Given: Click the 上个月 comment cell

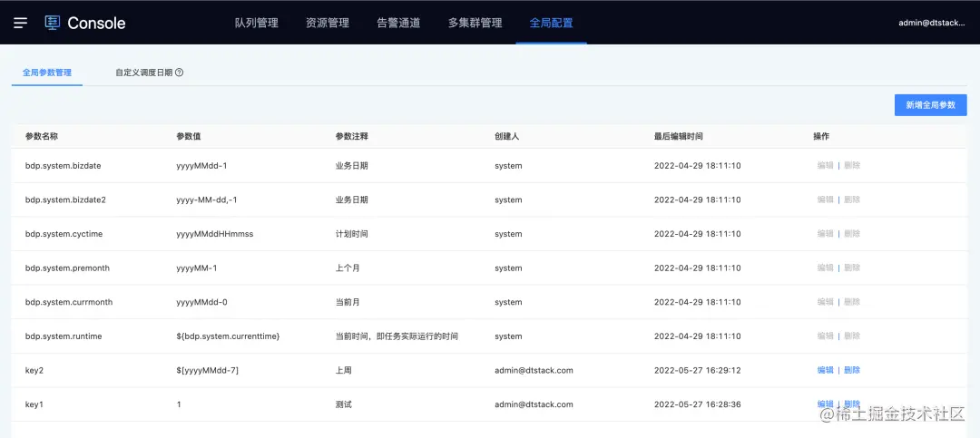Looking at the screenshot, I should (x=348, y=268).
